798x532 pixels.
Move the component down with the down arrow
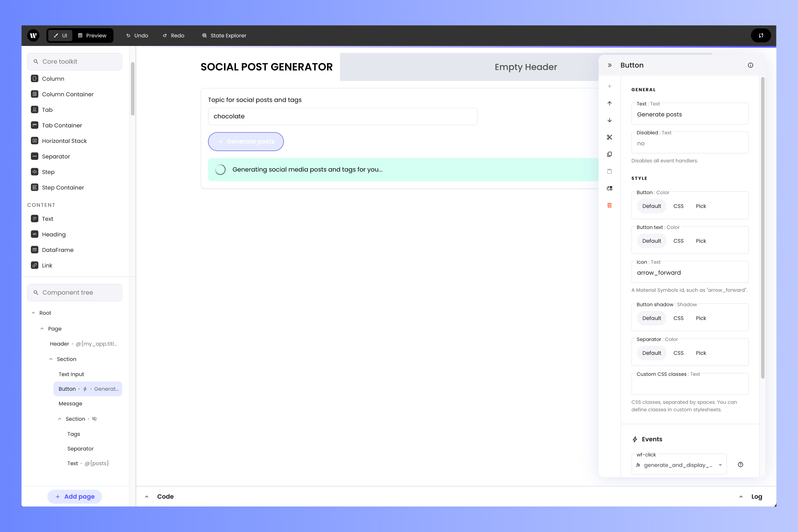609,120
